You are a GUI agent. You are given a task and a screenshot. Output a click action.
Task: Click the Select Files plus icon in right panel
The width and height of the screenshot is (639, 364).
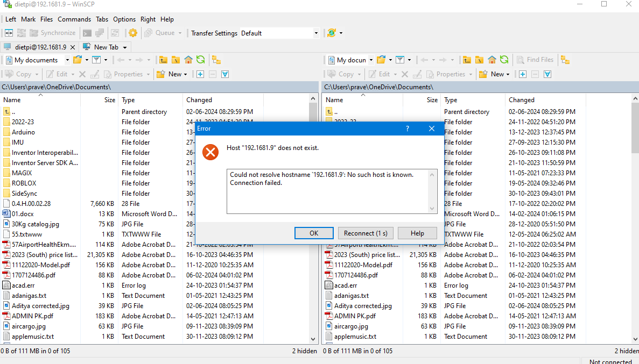coord(522,74)
